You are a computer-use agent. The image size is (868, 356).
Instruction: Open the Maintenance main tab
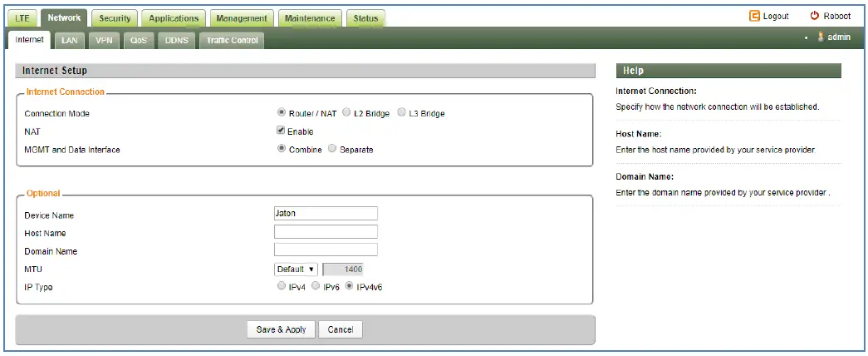tap(310, 18)
